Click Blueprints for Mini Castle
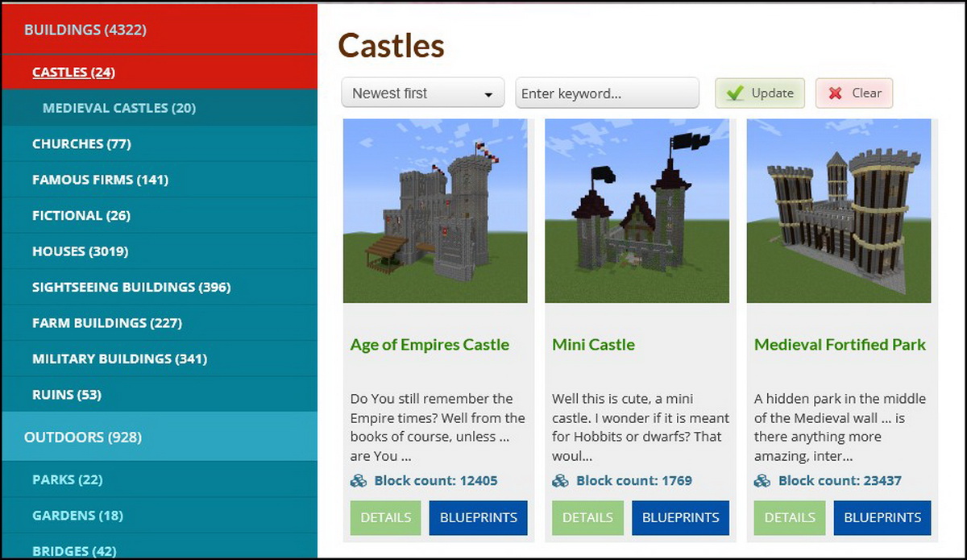967x560 pixels. pyautogui.click(x=680, y=517)
